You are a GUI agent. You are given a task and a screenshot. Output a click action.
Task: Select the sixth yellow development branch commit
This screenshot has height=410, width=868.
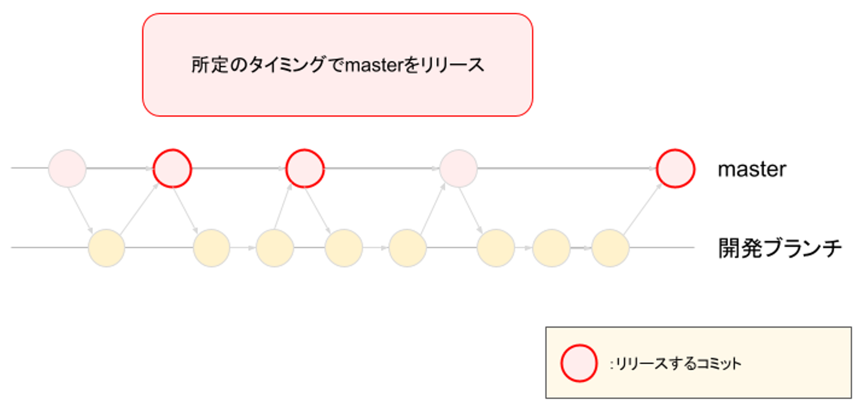coord(496,247)
